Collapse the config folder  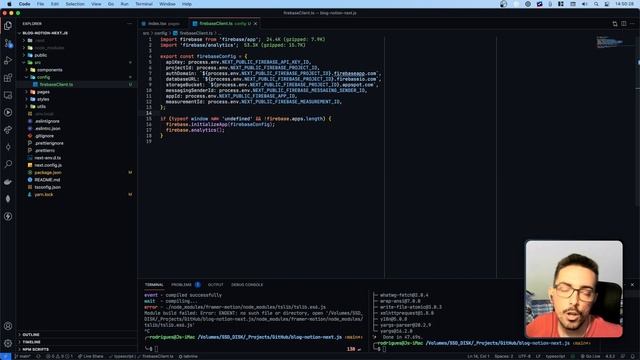(76, 77)
